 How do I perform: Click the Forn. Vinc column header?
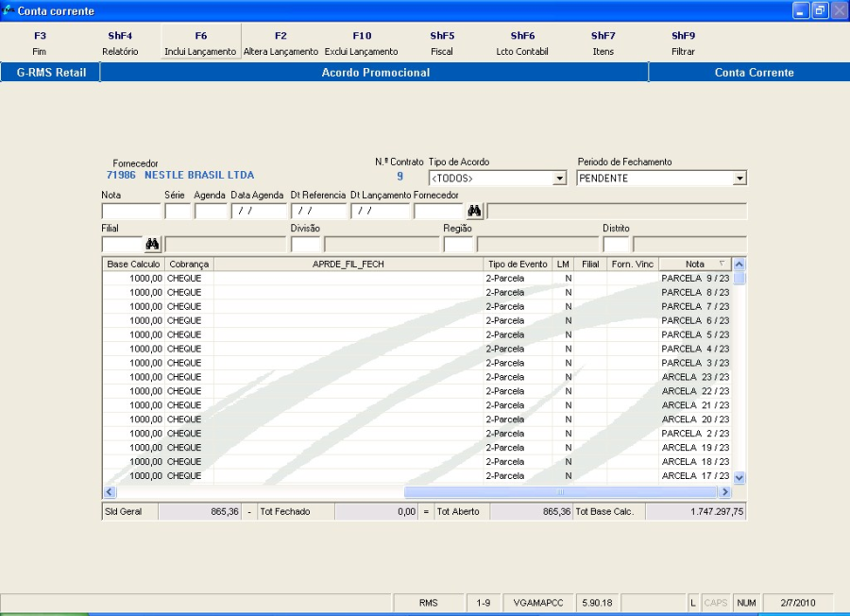tap(633, 265)
